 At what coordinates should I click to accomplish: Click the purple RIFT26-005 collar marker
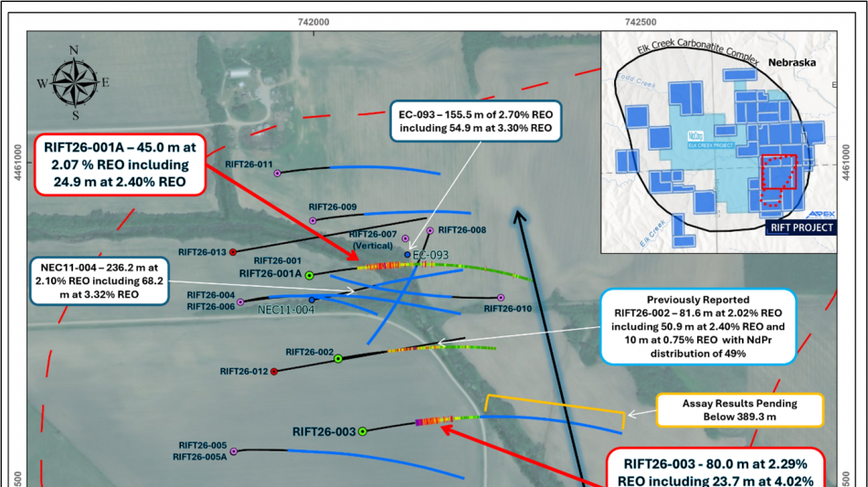234,451
